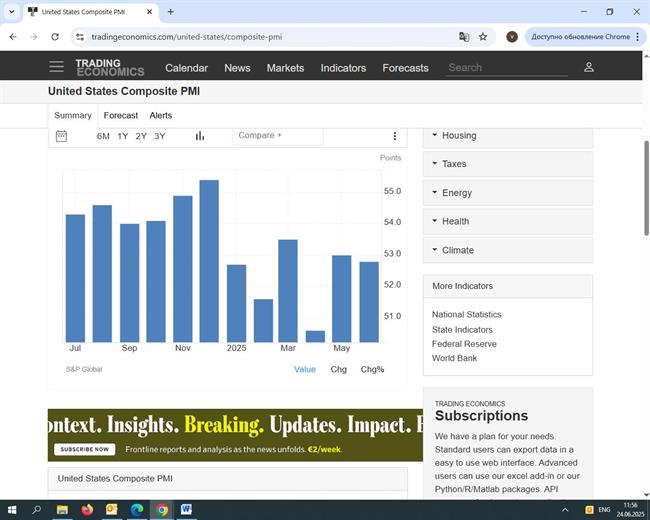Expand the Taxes category
The image size is (650, 520).
508,164
